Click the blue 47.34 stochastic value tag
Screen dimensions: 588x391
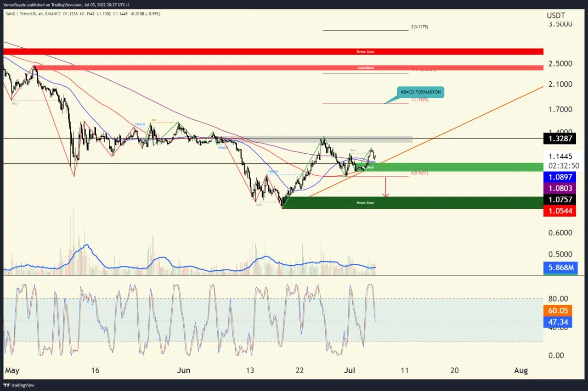[x=559, y=322]
